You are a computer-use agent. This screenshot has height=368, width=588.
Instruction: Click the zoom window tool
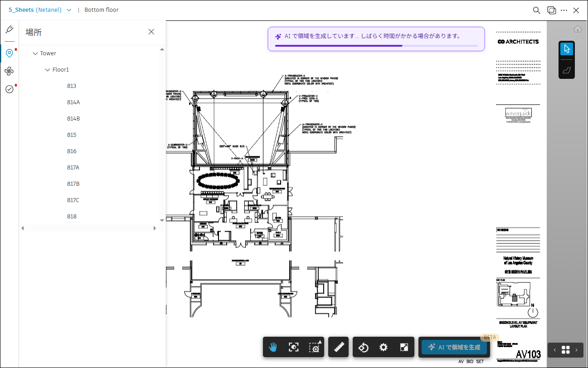click(314, 347)
